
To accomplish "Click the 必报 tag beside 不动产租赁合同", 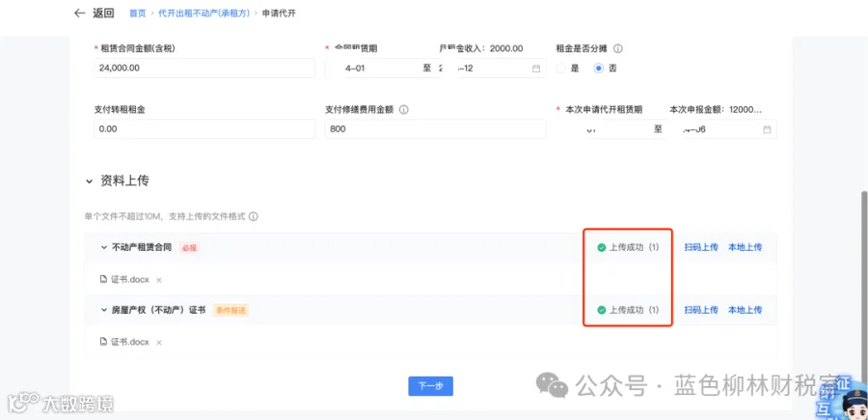I will tap(189, 248).
